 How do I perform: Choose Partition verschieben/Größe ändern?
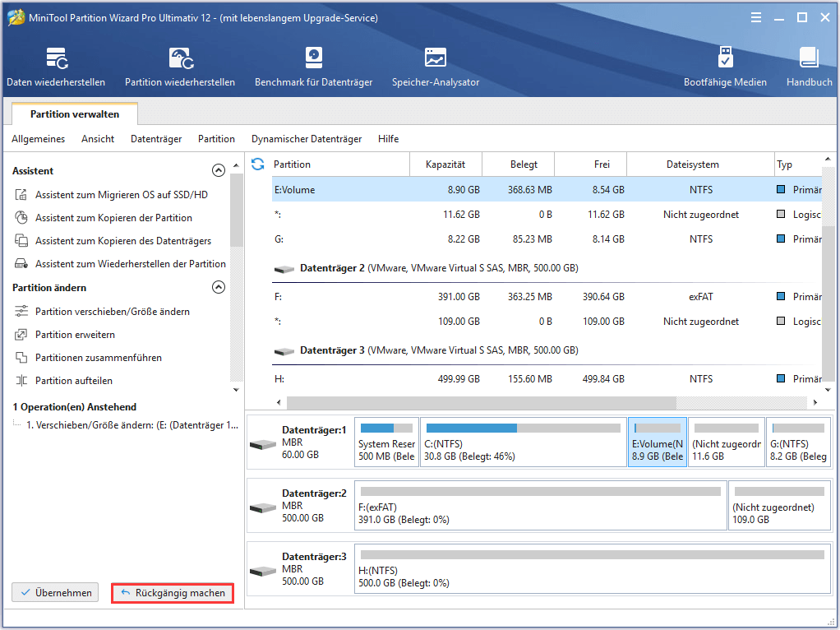pos(112,312)
